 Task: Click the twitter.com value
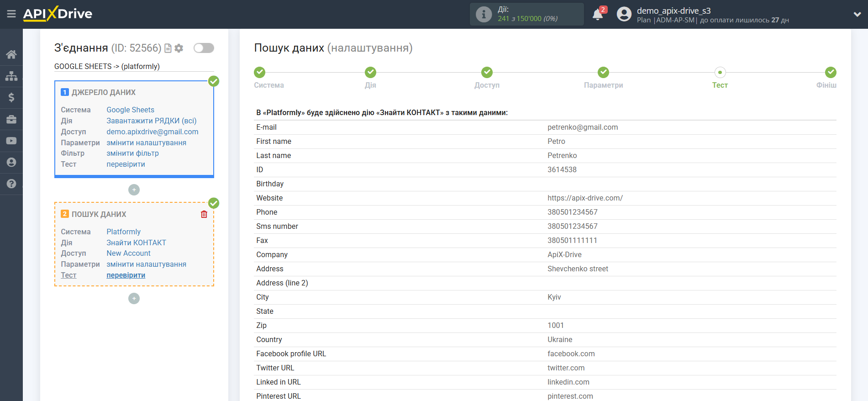tap(566, 368)
